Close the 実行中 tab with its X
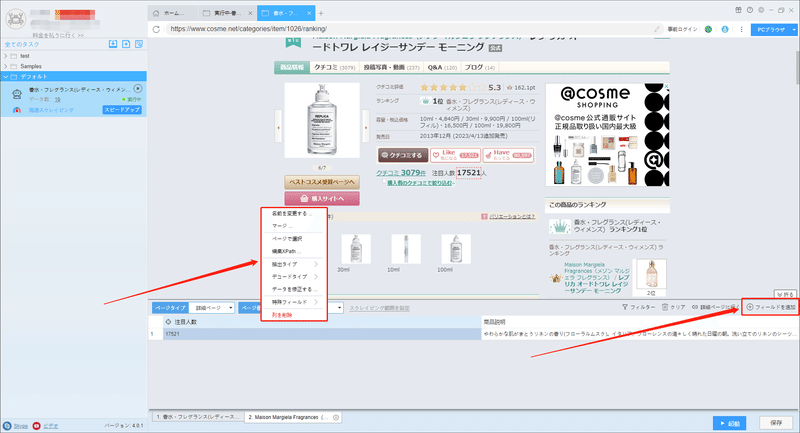800x433 pixels. pos(250,13)
